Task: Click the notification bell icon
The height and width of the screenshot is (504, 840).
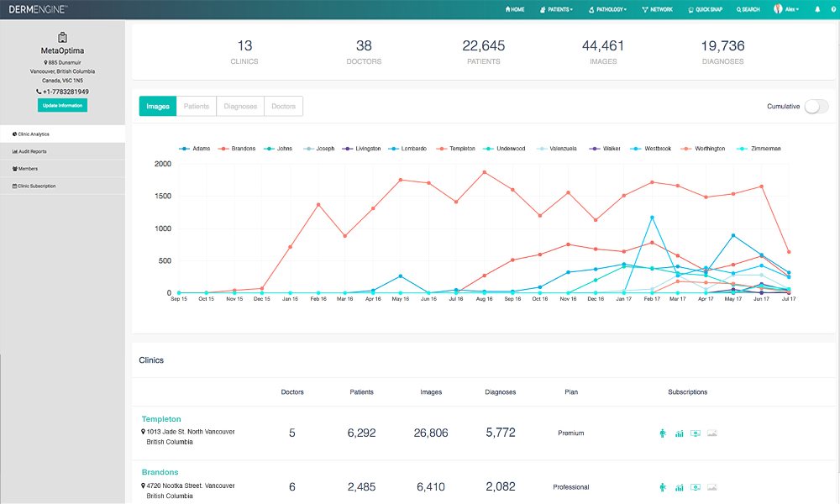Action: 817,9
